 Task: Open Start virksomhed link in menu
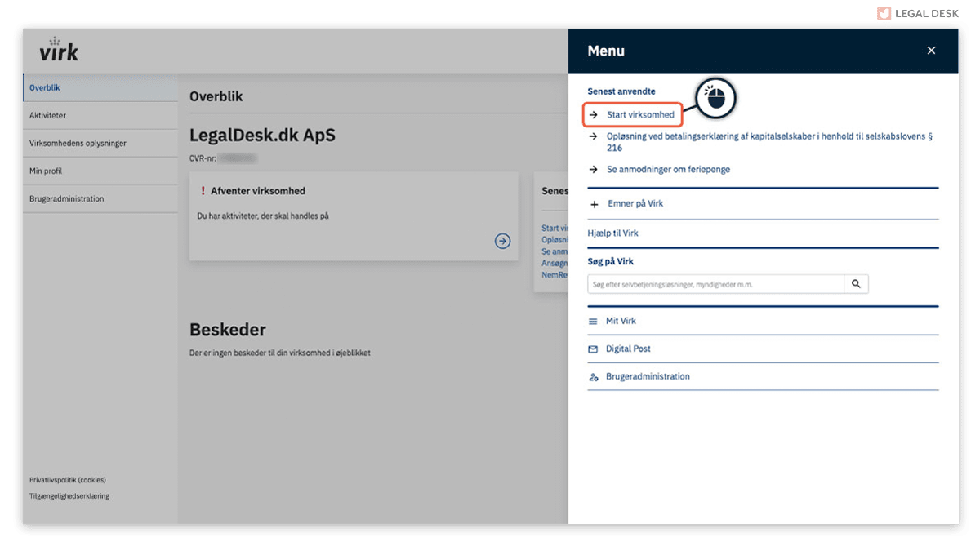(640, 115)
